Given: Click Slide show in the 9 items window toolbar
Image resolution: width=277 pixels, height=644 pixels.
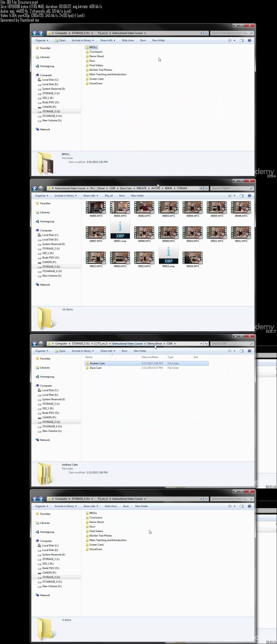Looking at the screenshot, I should pos(111,506).
